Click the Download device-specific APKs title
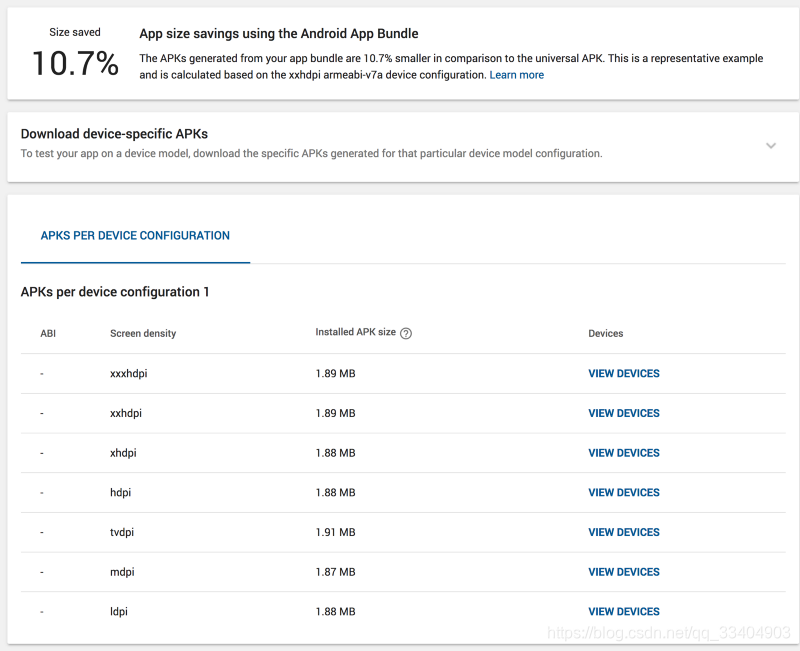 (114, 134)
